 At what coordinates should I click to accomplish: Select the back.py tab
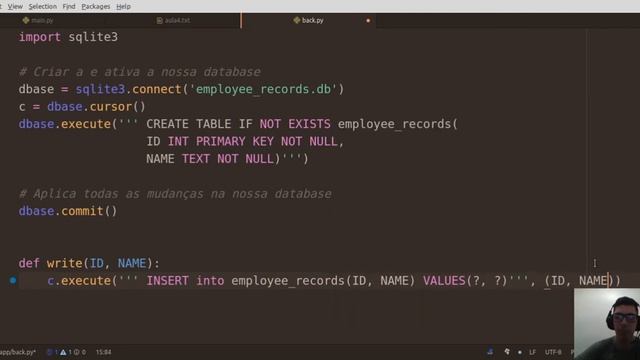coord(309,20)
